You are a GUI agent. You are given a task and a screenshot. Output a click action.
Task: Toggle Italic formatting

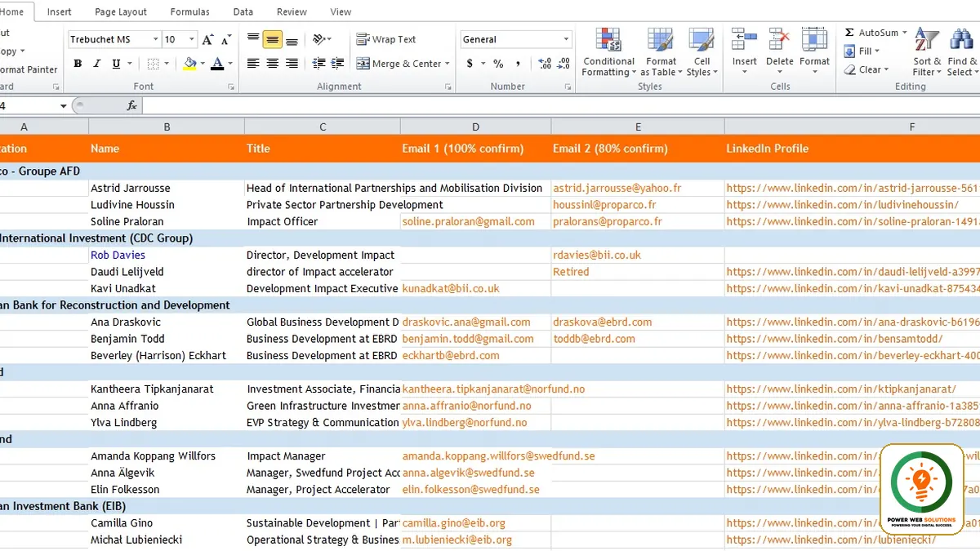tap(97, 64)
